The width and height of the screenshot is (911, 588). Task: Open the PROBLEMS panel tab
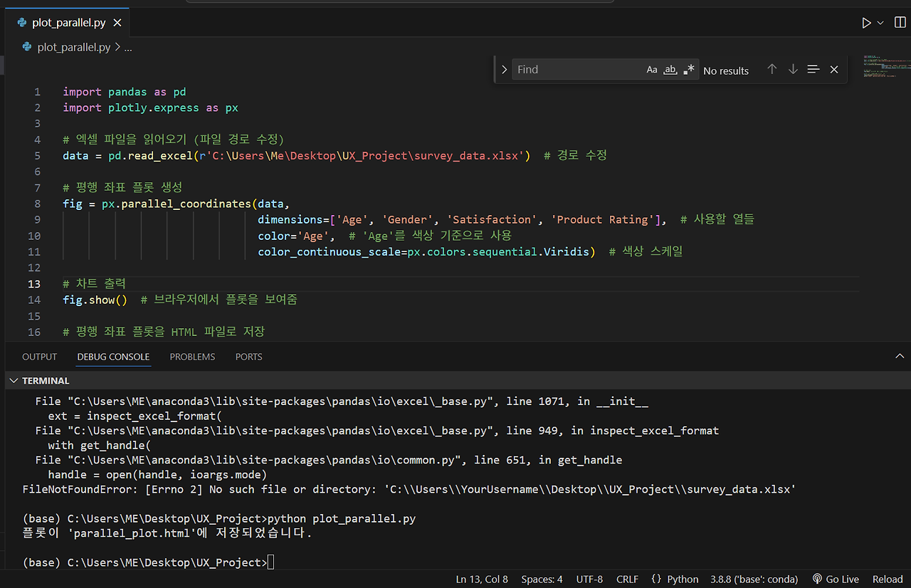click(192, 357)
